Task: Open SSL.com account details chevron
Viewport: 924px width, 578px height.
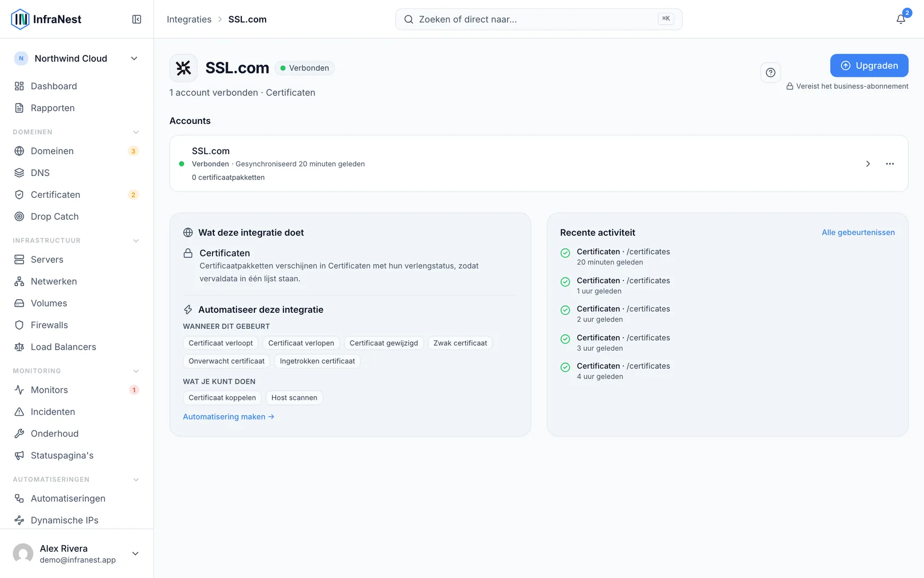Action: tap(868, 164)
